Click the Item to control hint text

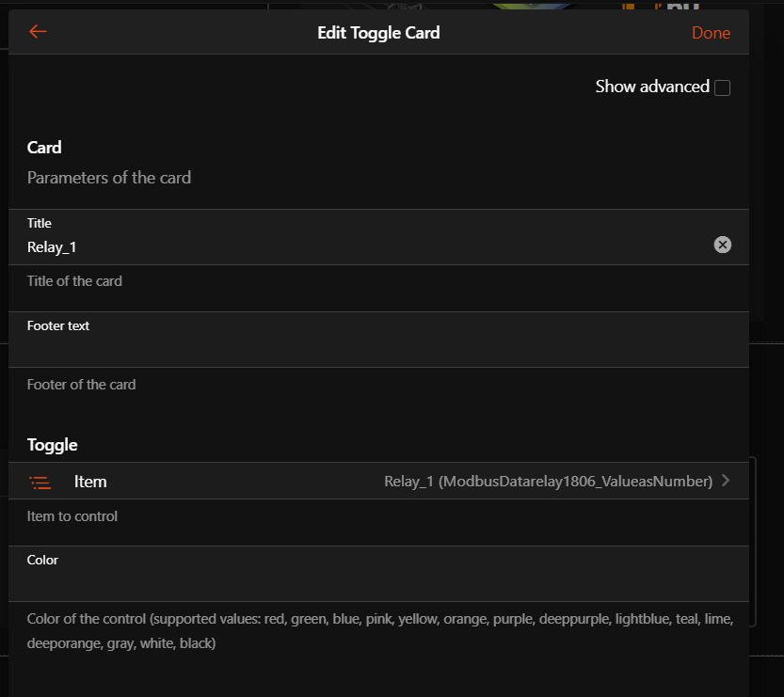pyautogui.click(x=72, y=516)
